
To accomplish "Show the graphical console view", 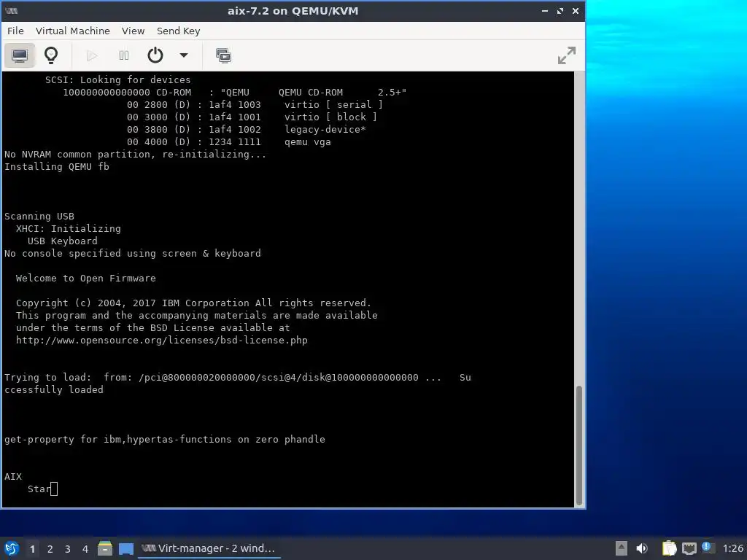I will coord(20,55).
